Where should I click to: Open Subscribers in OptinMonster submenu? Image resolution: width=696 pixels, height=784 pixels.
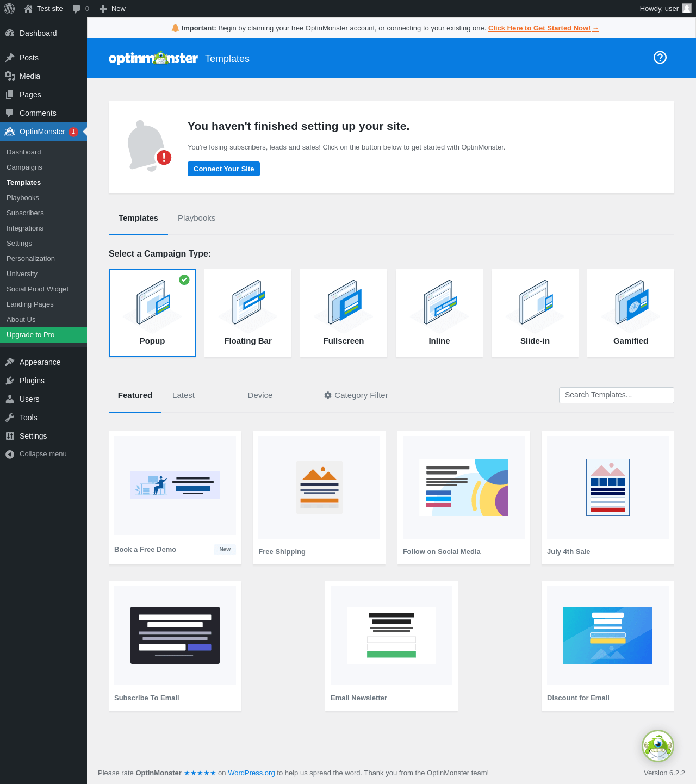(25, 213)
